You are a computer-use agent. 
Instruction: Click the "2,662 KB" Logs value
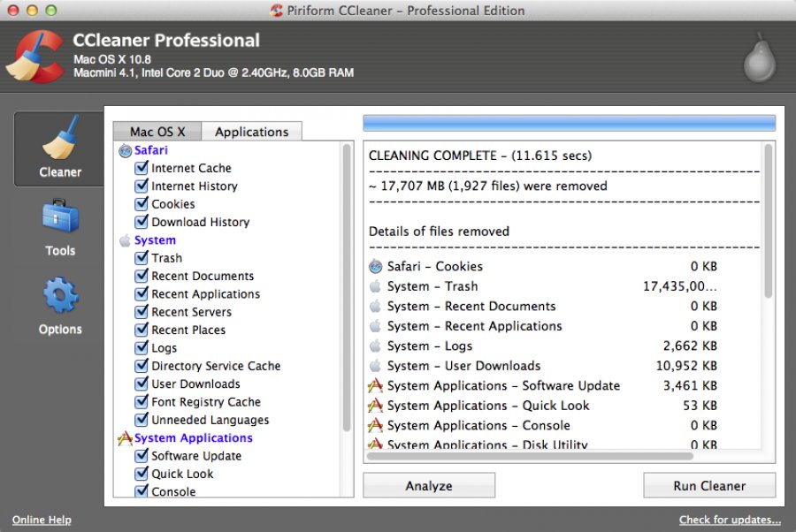(x=690, y=346)
